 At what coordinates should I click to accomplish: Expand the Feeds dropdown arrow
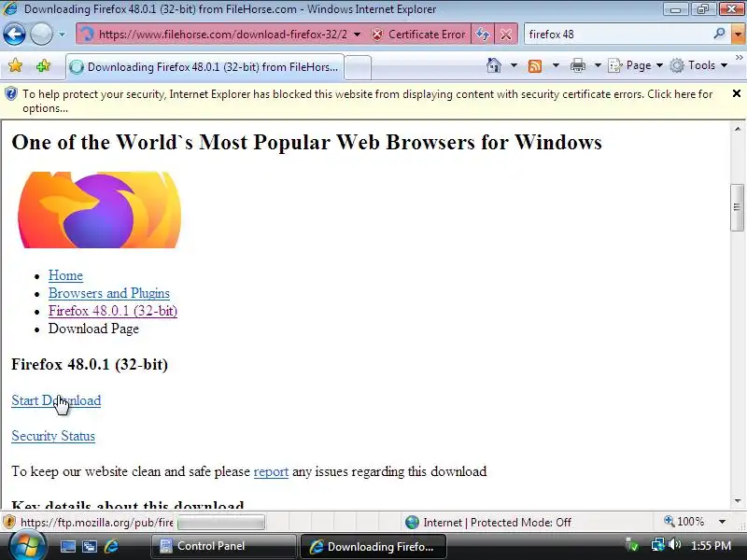556,65
